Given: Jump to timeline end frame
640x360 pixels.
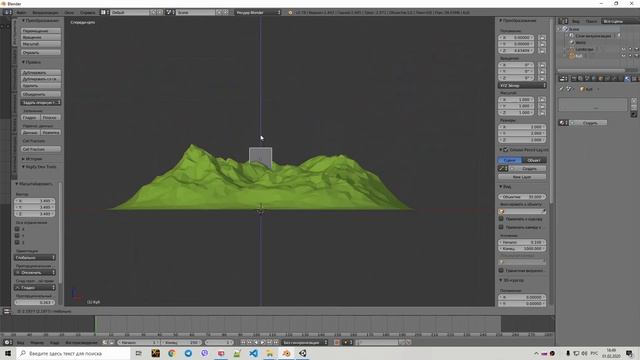Looking at the screenshot, I should click(276, 342).
